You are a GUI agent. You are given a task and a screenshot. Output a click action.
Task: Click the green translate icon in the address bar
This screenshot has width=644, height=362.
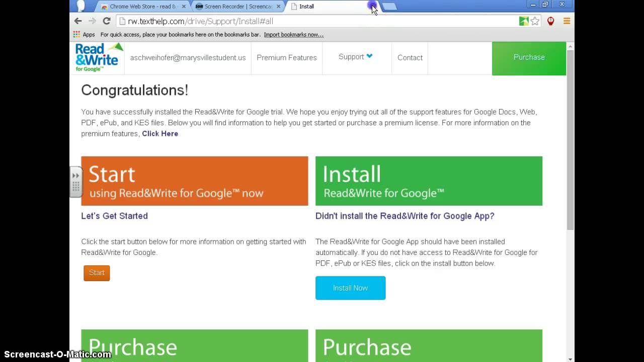tap(524, 21)
